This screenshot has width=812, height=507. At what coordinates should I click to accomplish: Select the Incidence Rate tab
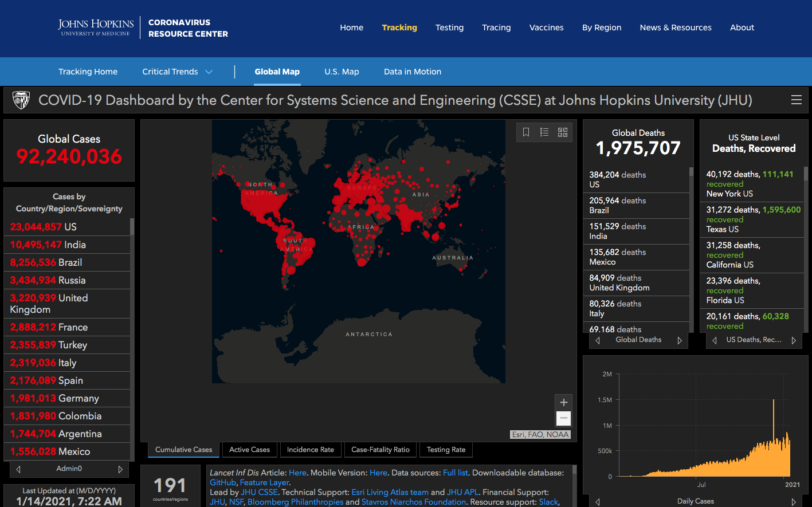(x=310, y=450)
